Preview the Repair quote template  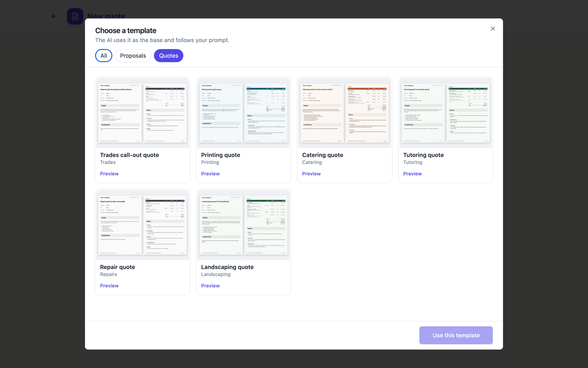pos(109,285)
